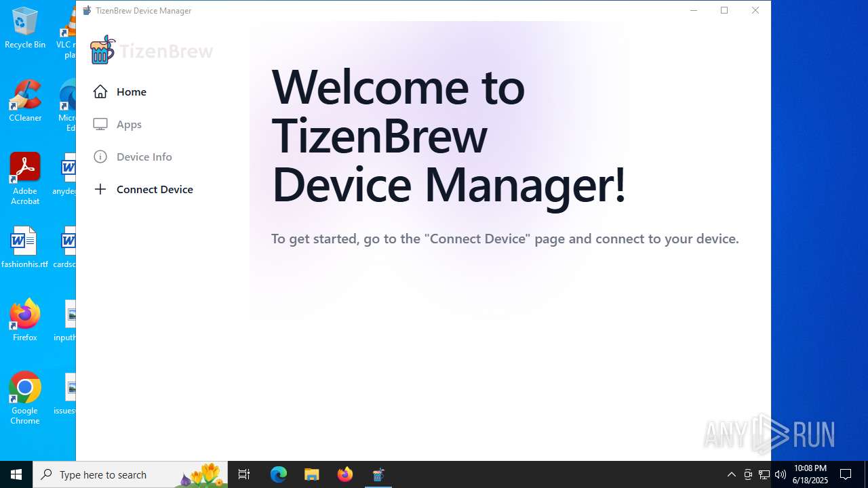Image resolution: width=868 pixels, height=488 pixels.
Task: Click the TizenBrew taskbar app icon
Action: (378, 474)
